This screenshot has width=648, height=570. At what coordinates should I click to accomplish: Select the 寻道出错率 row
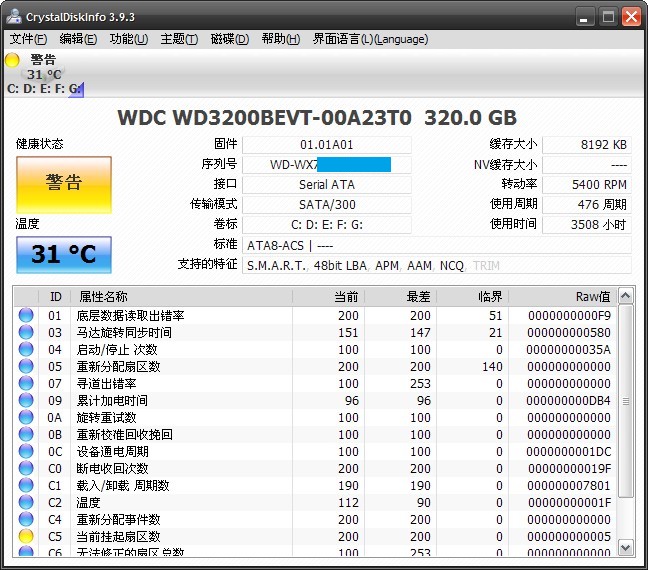click(x=315, y=383)
